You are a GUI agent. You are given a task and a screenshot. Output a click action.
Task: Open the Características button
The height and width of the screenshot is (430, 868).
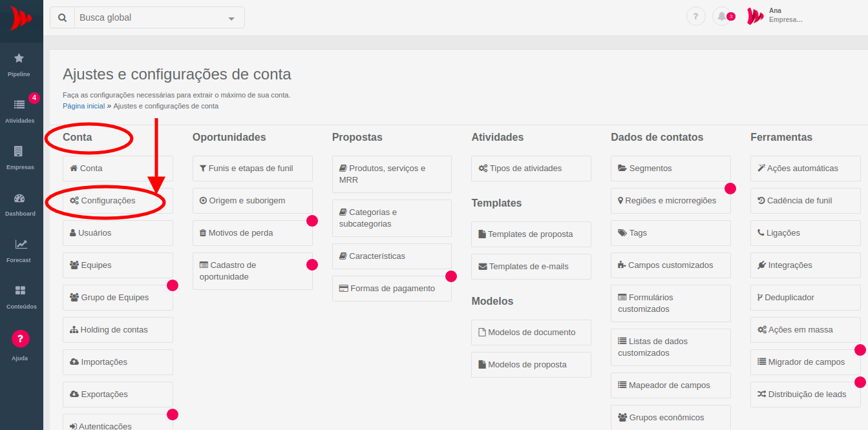coord(392,256)
